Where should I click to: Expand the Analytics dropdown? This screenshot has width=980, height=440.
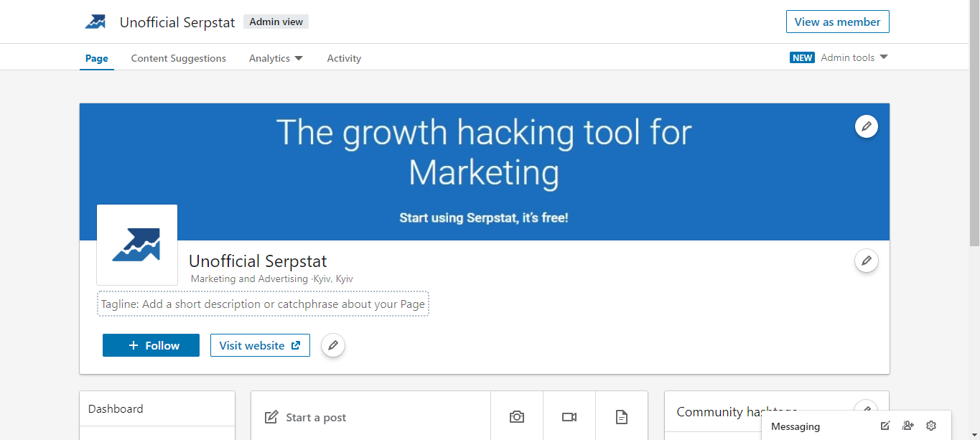(x=276, y=58)
